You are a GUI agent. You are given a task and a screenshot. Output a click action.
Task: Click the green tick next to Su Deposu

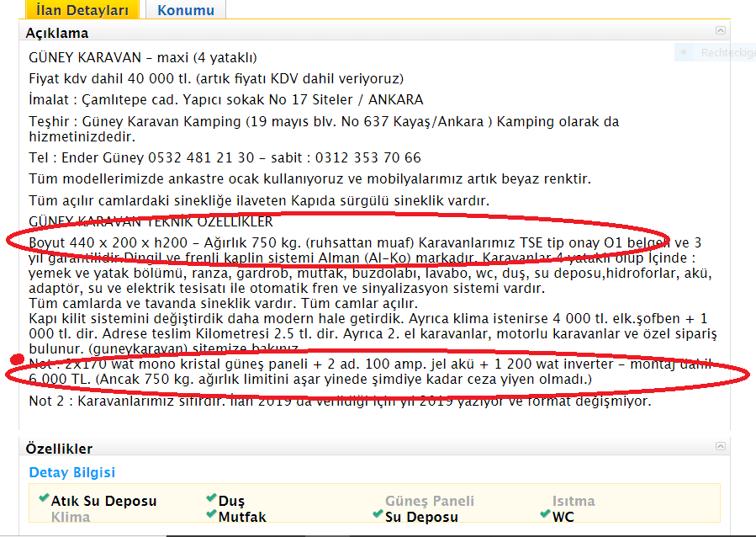(x=378, y=515)
